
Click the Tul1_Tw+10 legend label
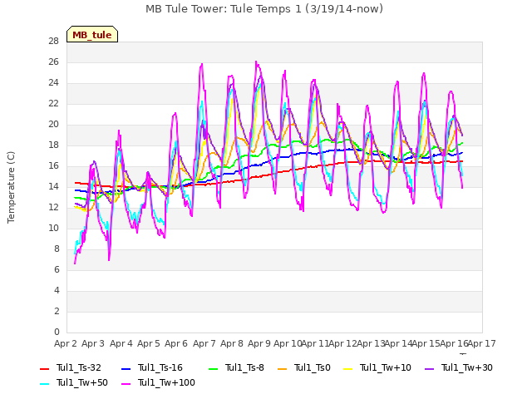386,367
